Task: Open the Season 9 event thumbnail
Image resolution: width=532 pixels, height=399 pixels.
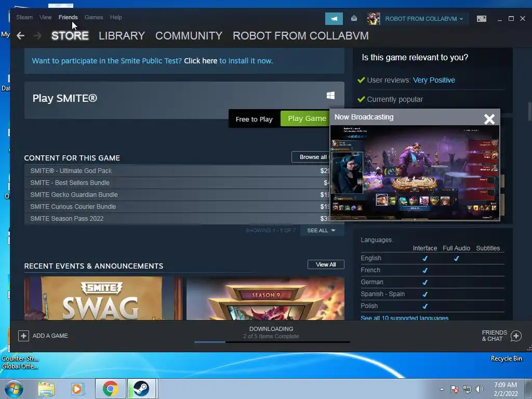Action: click(265, 298)
